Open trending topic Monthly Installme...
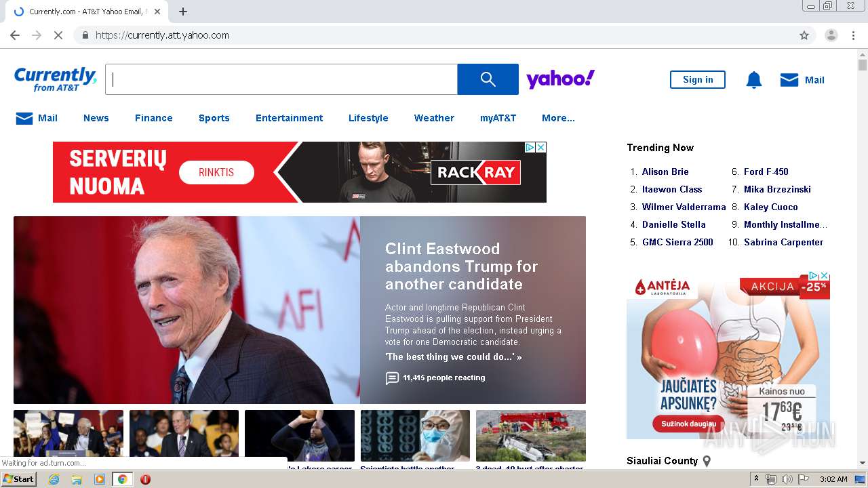Image resolution: width=868 pixels, height=488 pixels. (x=785, y=224)
